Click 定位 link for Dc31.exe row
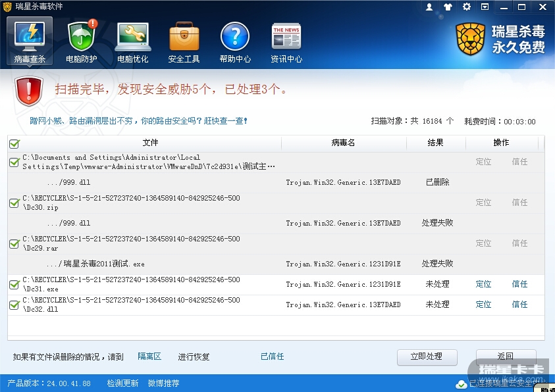 click(x=483, y=284)
